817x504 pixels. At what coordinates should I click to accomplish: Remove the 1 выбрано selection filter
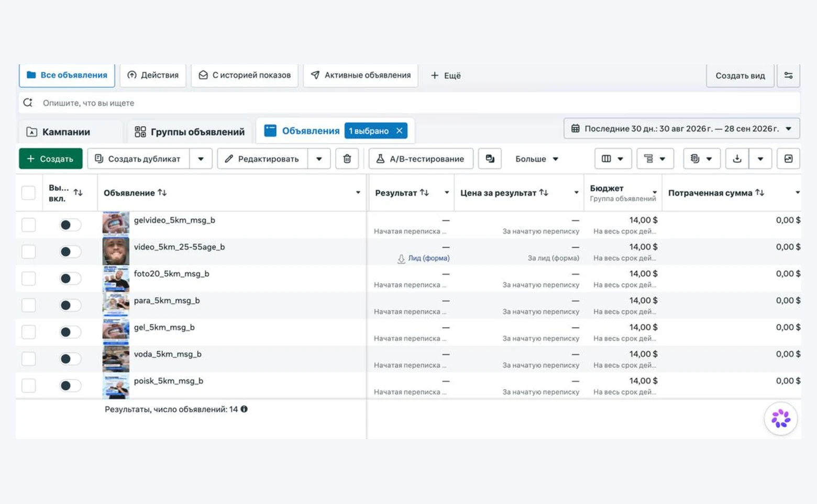[399, 131]
